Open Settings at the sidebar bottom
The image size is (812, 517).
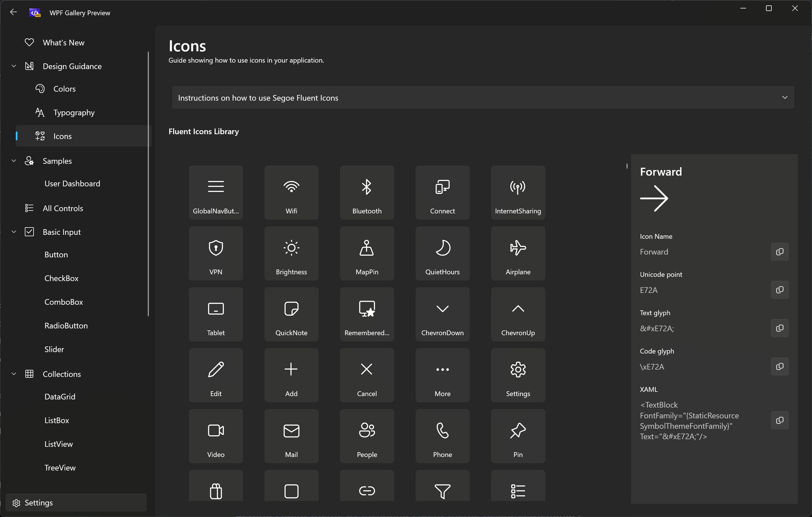click(x=76, y=503)
